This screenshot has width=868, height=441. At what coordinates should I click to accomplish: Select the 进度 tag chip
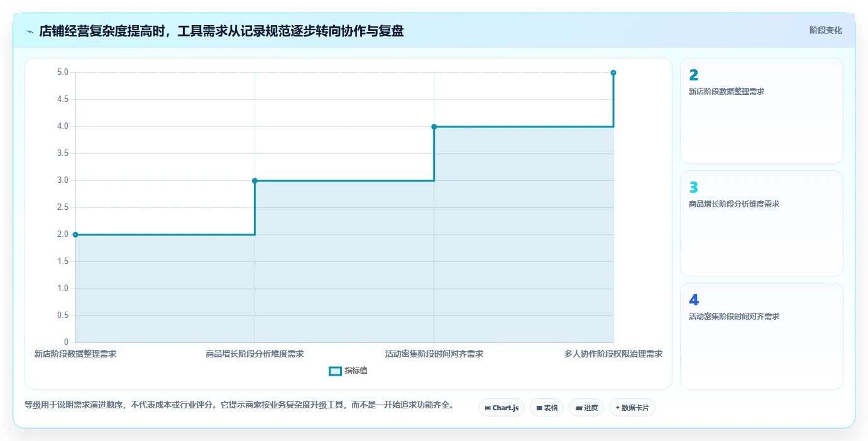coord(586,408)
